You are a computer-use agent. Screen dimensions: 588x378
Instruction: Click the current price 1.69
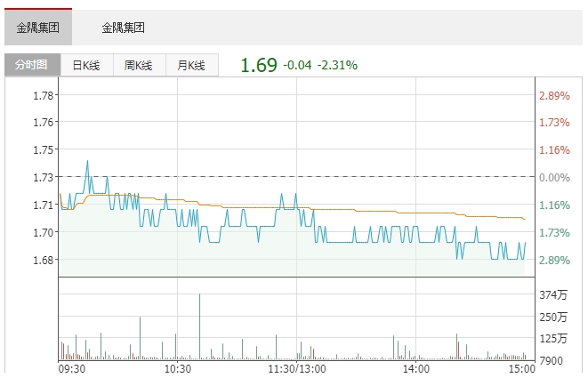(259, 65)
